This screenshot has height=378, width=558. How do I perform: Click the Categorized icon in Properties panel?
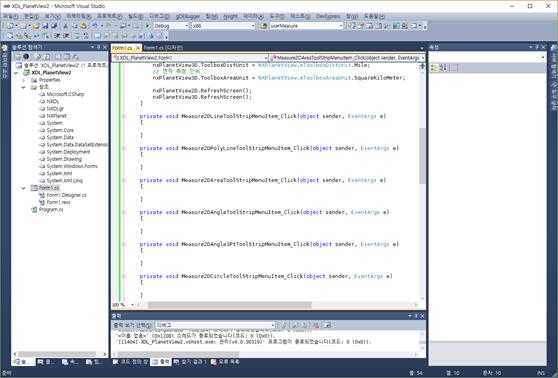tap(434, 67)
